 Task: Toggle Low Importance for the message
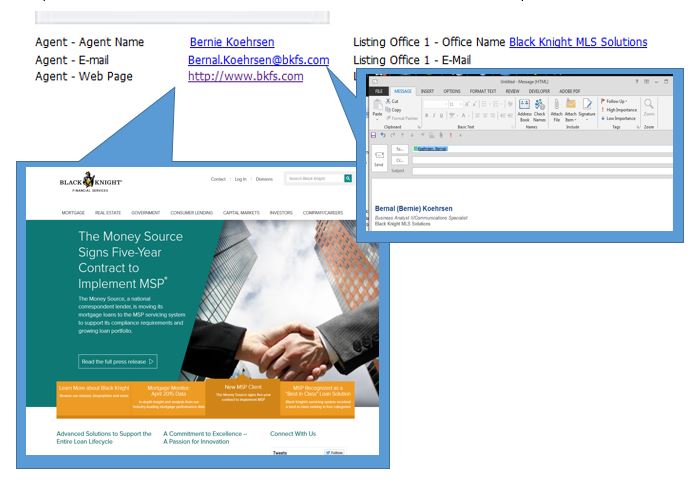click(x=618, y=118)
